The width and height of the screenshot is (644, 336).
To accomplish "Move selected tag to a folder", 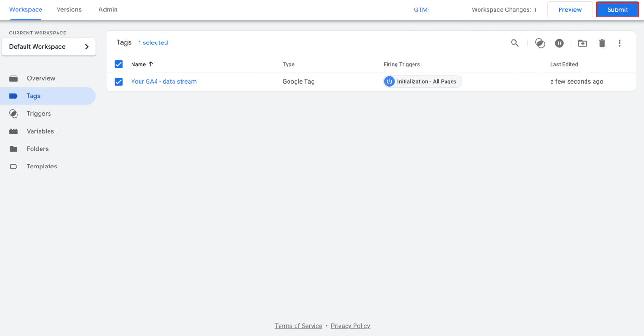I will tap(582, 43).
